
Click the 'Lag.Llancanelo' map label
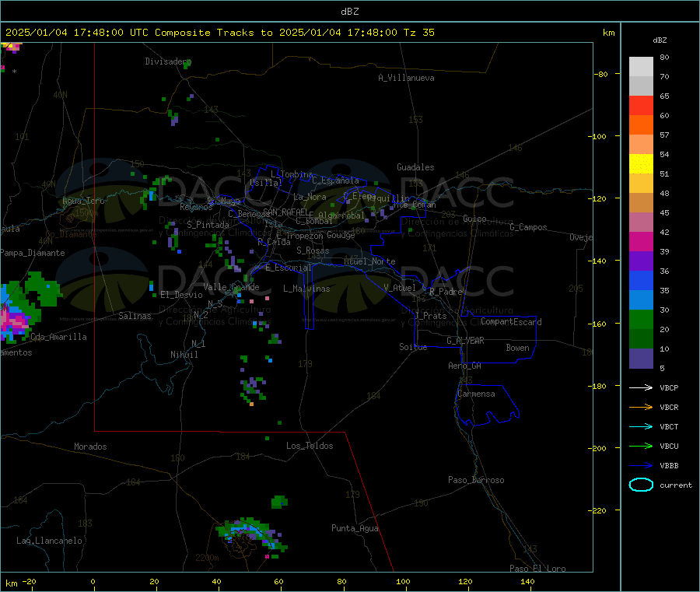point(50,541)
